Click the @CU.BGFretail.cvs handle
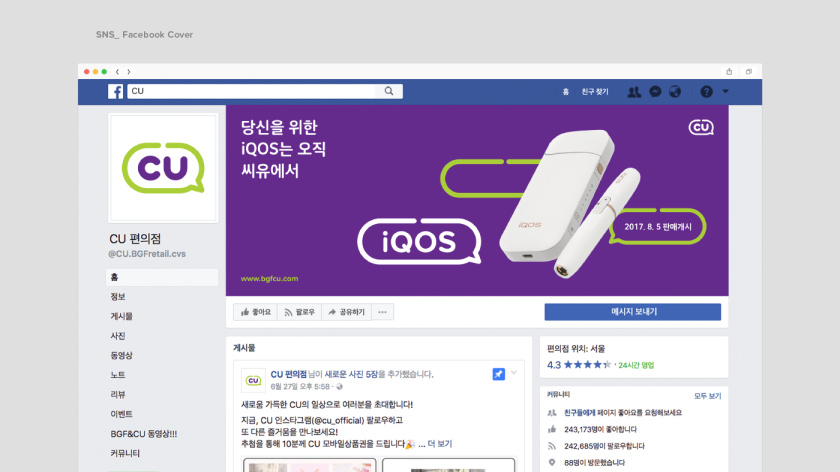Screen dimensions: 840x472 pyautogui.click(x=147, y=254)
